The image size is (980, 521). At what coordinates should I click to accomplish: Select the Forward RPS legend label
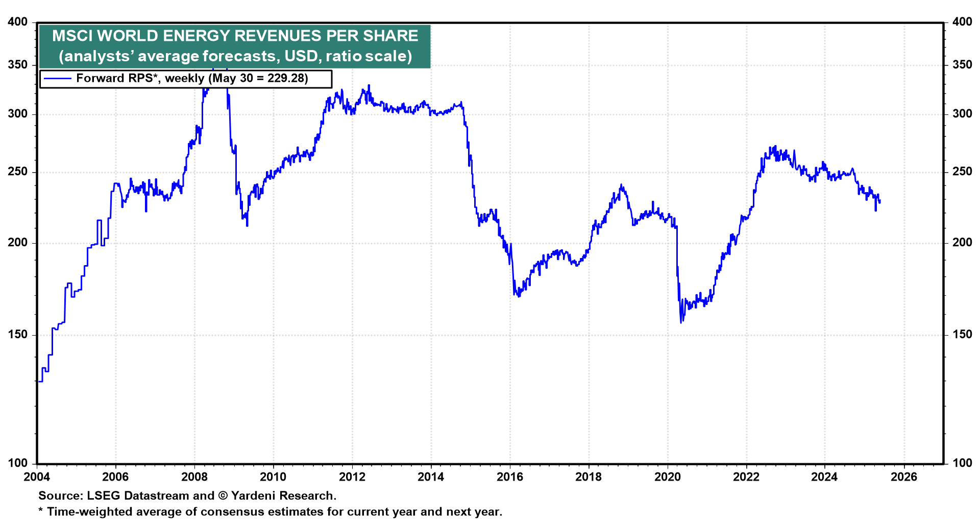click(x=192, y=78)
